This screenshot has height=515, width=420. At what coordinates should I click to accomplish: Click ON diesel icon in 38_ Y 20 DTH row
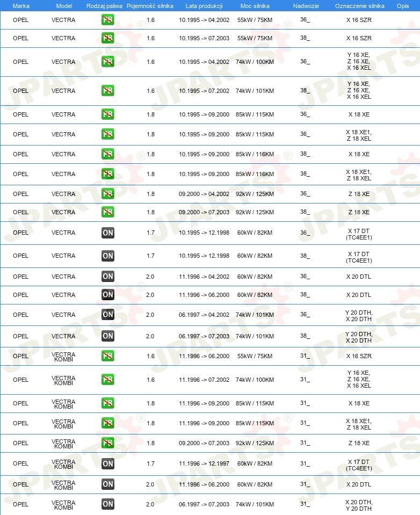pos(108,336)
